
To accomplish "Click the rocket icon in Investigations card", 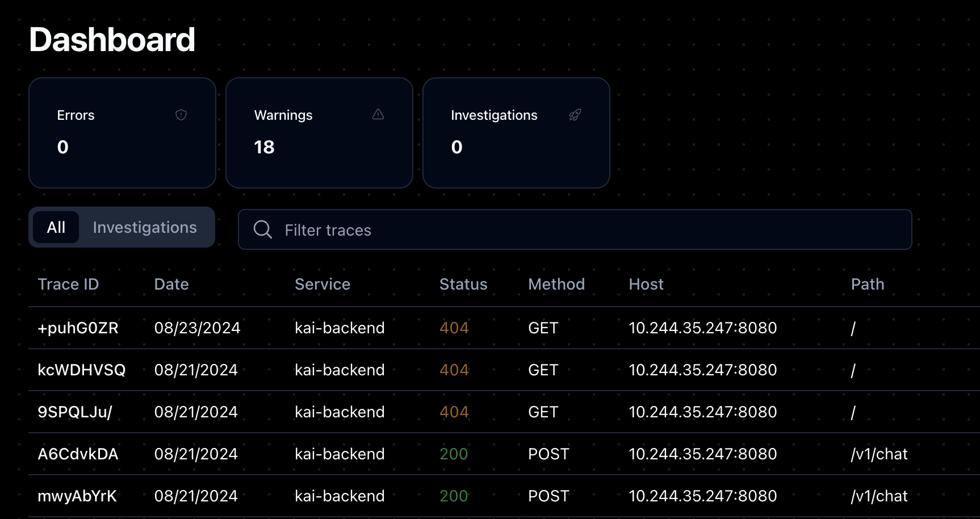I will pyautogui.click(x=575, y=115).
